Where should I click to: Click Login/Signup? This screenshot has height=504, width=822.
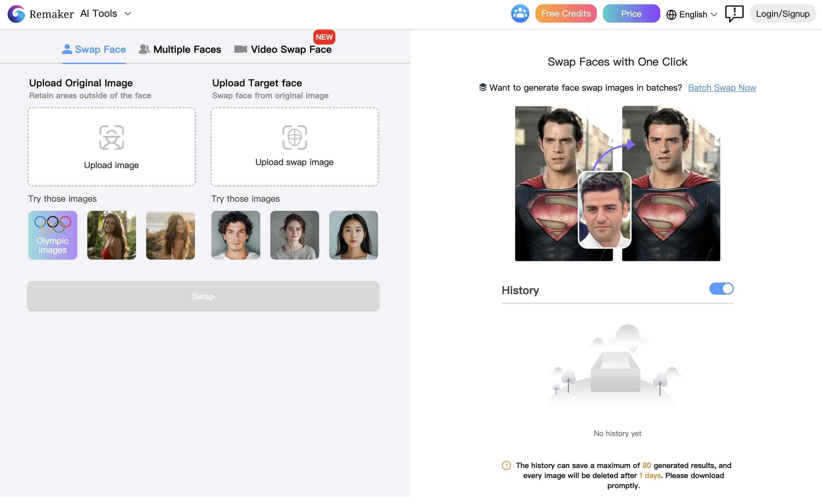click(x=782, y=14)
